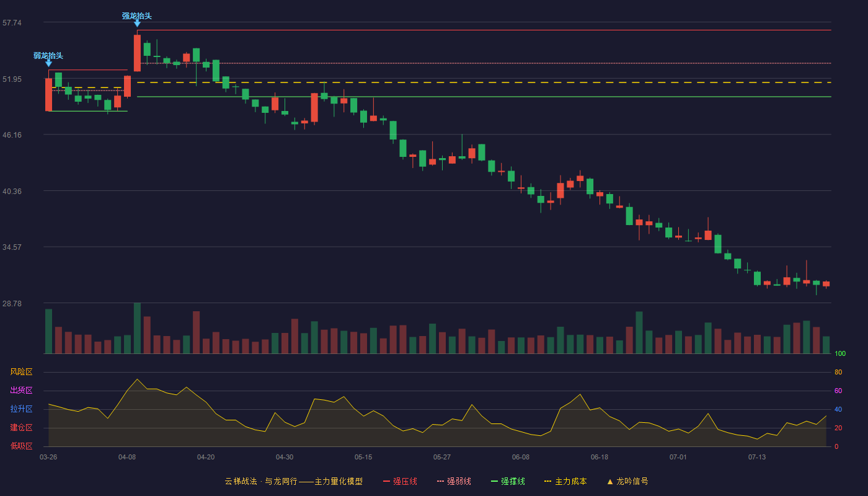Toggle the 强压线 legend entry

(400, 481)
